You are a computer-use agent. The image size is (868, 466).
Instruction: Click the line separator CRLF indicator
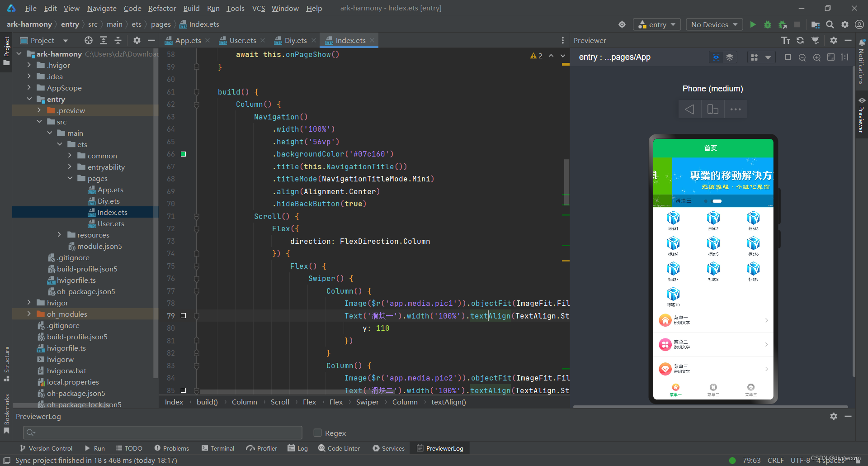775,460
